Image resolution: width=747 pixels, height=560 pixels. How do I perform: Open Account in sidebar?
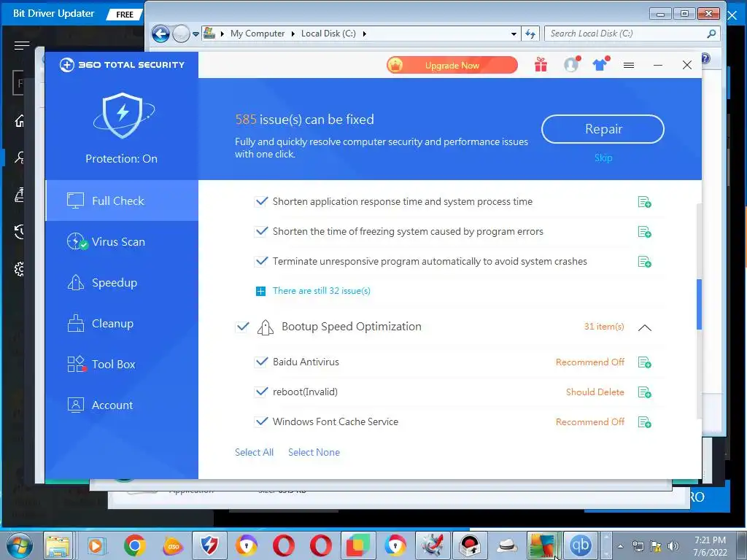point(122,405)
